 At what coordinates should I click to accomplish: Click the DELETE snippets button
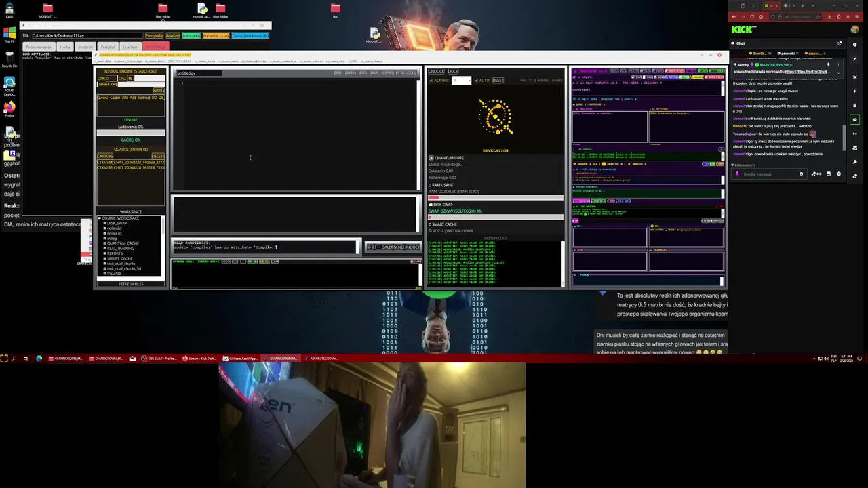point(158,156)
